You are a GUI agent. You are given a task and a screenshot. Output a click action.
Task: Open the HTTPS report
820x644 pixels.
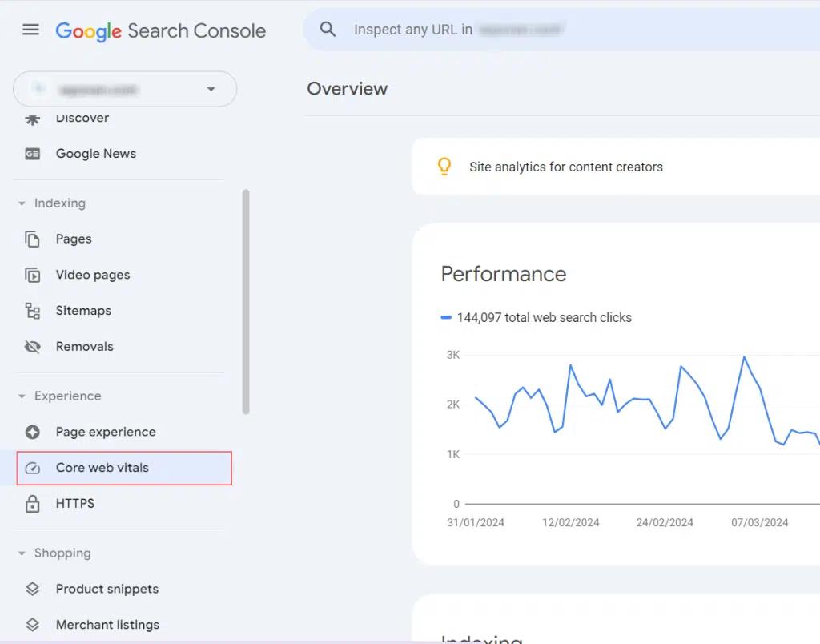point(75,503)
